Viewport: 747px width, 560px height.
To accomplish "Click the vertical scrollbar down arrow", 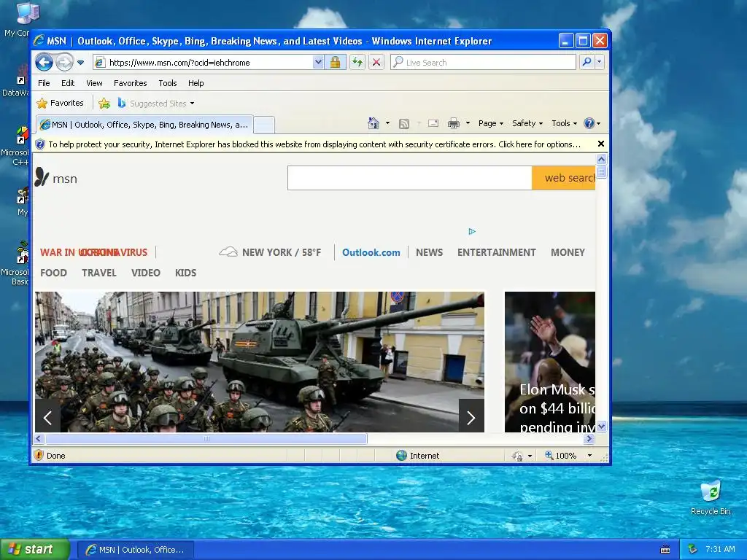I will [601, 426].
